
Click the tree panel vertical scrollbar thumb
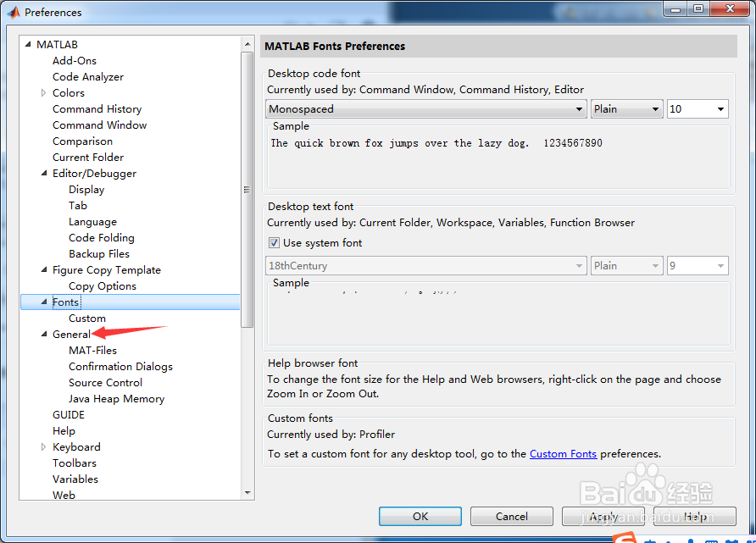247,190
